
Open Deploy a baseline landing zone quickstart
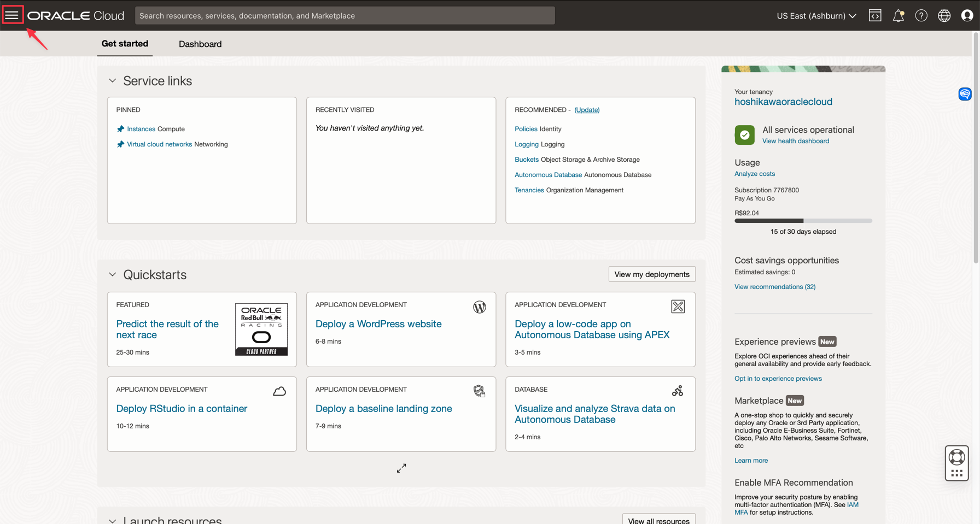384,409
